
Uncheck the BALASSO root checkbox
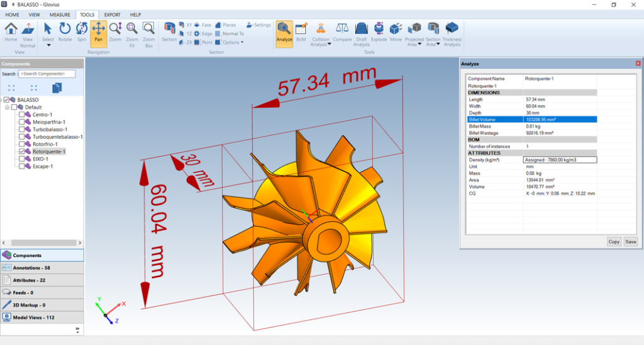pyautogui.click(x=6, y=100)
